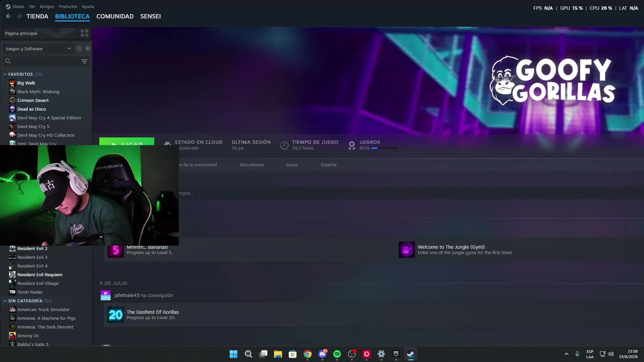Select Resident Evil 3 in library
Image resolution: width=644 pixels, height=362 pixels.
32,257
